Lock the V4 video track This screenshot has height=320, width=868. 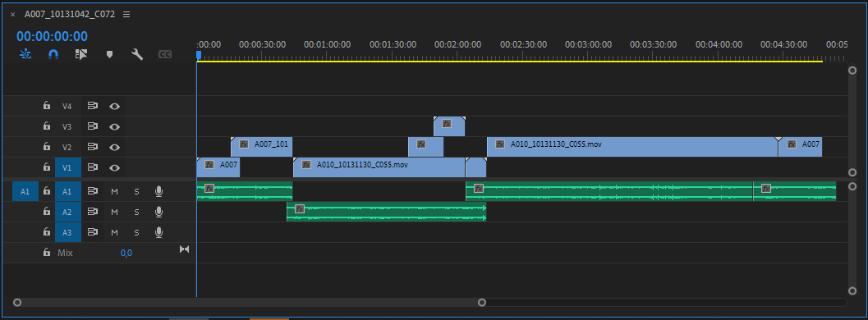(47, 106)
